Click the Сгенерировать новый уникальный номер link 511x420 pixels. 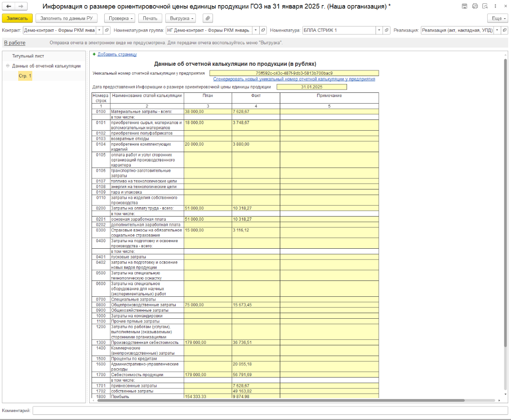pyautogui.click(x=294, y=79)
